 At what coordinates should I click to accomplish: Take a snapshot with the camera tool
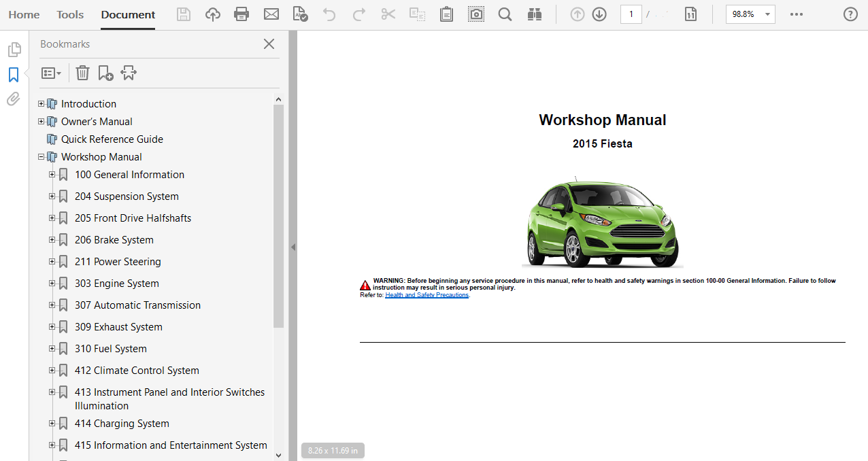(x=475, y=14)
